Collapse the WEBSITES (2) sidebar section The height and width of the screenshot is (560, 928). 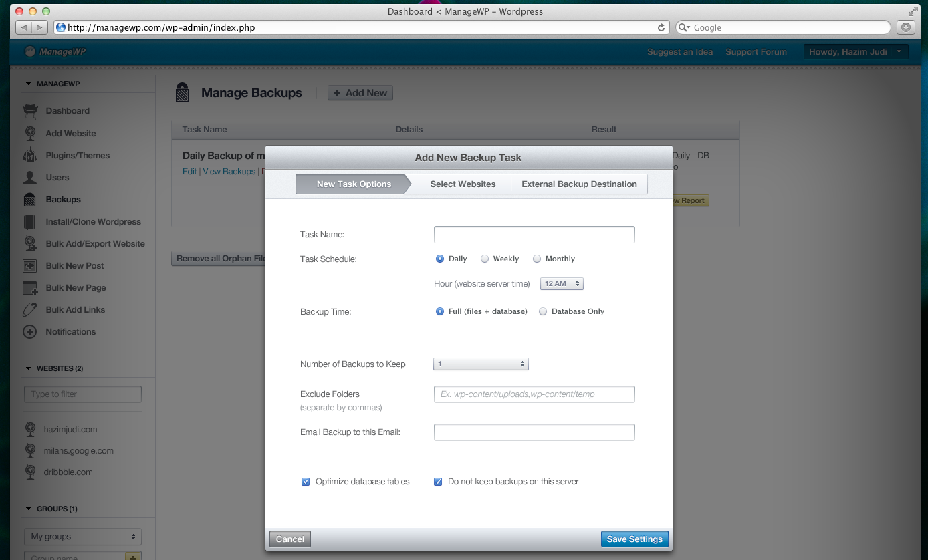29,368
